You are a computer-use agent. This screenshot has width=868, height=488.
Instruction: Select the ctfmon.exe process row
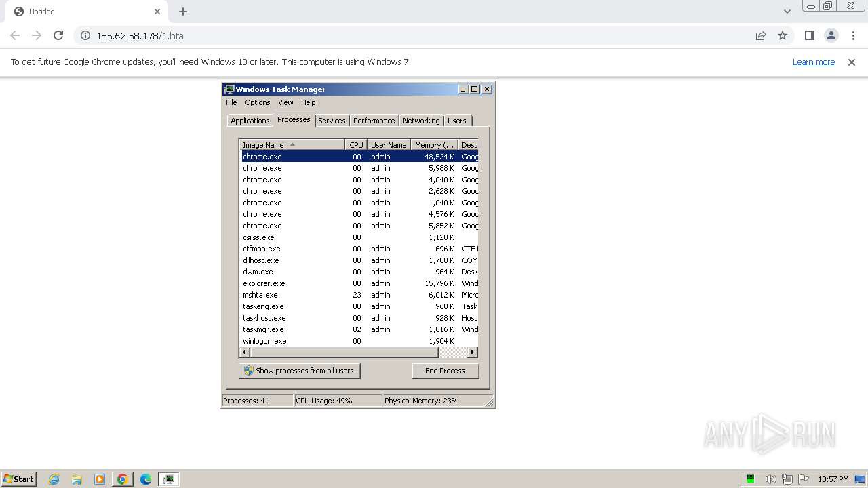point(359,249)
